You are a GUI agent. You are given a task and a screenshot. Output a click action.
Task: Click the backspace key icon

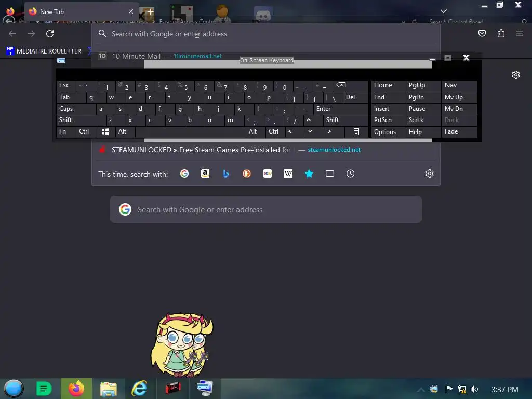click(351, 86)
